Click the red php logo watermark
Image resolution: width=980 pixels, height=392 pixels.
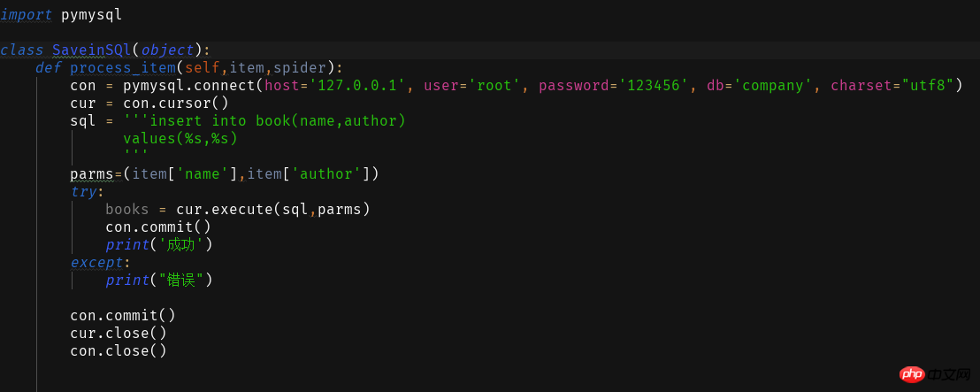(912, 373)
